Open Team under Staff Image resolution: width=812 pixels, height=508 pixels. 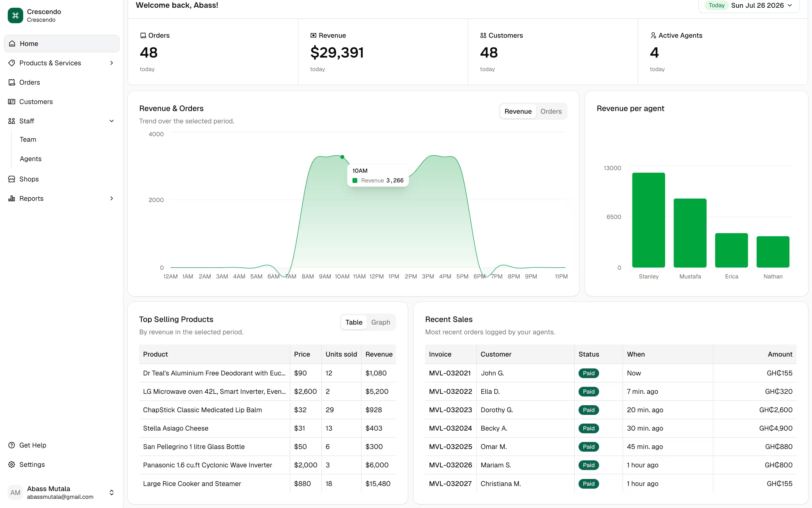pos(28,139)
